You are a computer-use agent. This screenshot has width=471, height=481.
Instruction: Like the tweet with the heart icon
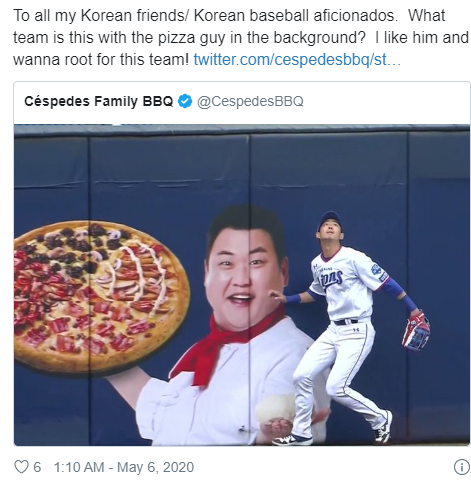(22, 467)
